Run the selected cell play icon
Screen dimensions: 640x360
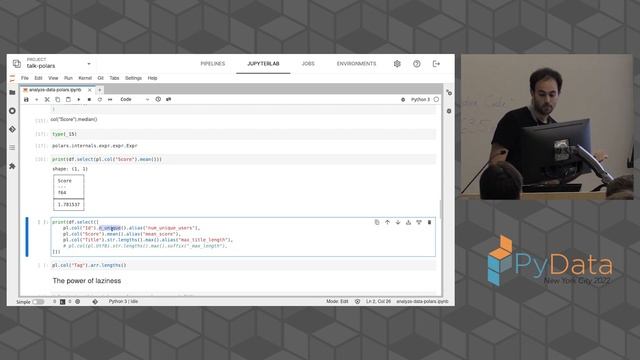(x=79, y=100)
